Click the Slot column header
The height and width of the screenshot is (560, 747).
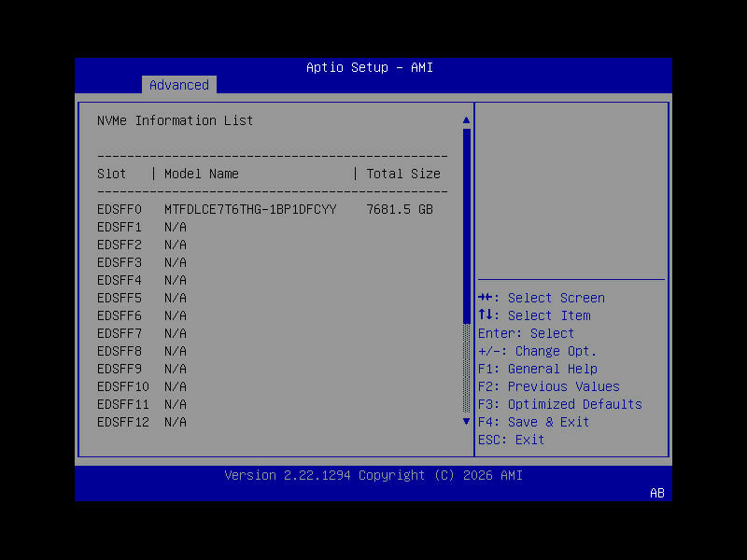111,174
